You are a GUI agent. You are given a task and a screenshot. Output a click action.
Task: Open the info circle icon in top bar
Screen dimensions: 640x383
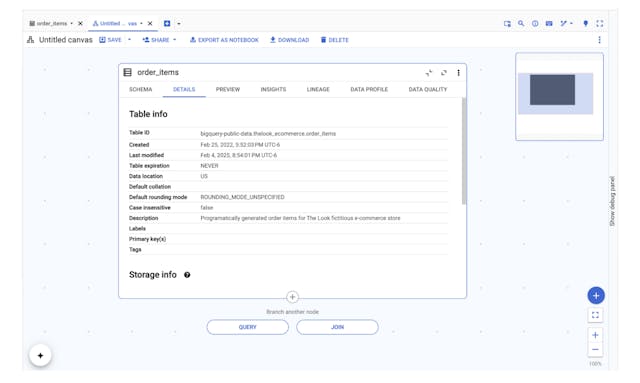535,24
